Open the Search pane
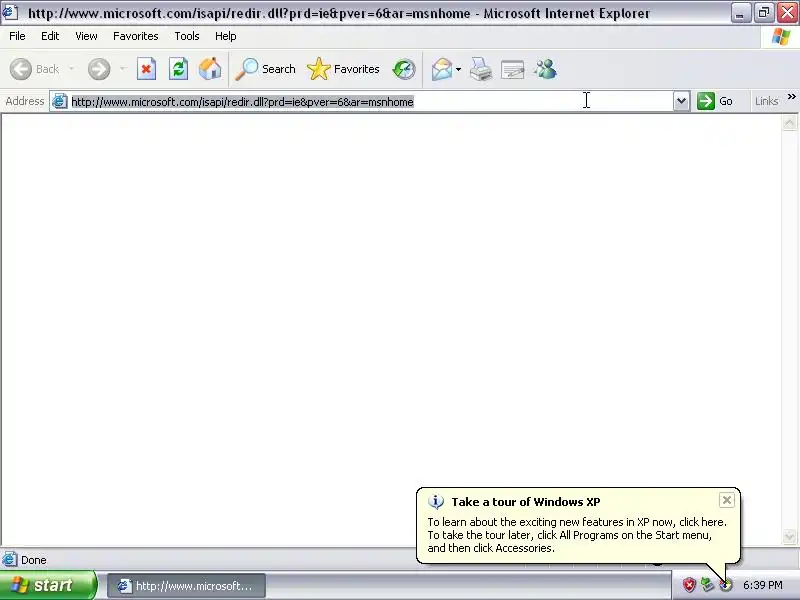Viewport: 800px width, 600px height. (x=265, y=69)
